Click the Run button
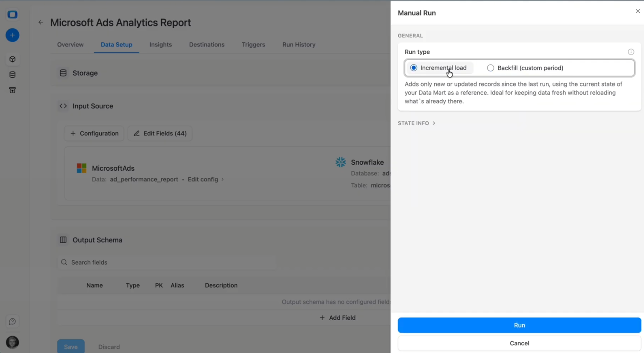Image resolution: width=644 pixels, height=353 pixels. coord(519,325)
